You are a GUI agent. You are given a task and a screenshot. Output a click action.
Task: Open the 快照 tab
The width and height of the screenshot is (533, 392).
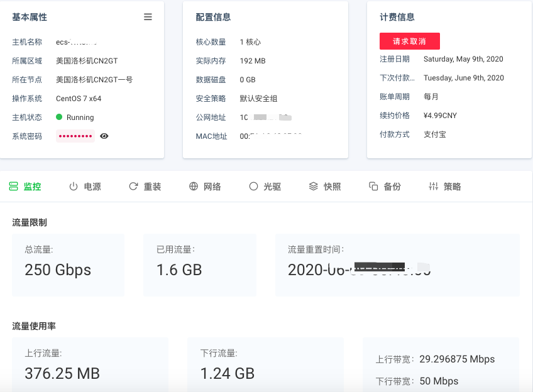coord(332,187)
